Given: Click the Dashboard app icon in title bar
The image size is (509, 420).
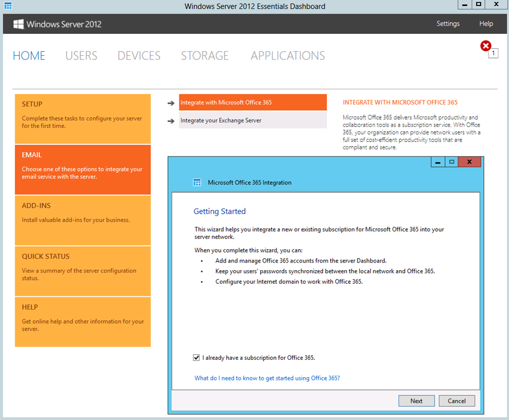Looking at the screenshot, I should tap(8, 6).
